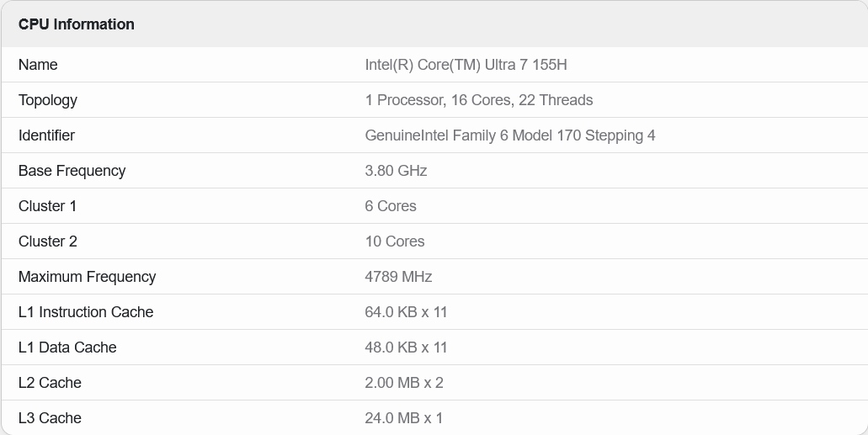The image size is (868, 435).
Task: Click the Cluster 1 label
Action: pos(47,206)
